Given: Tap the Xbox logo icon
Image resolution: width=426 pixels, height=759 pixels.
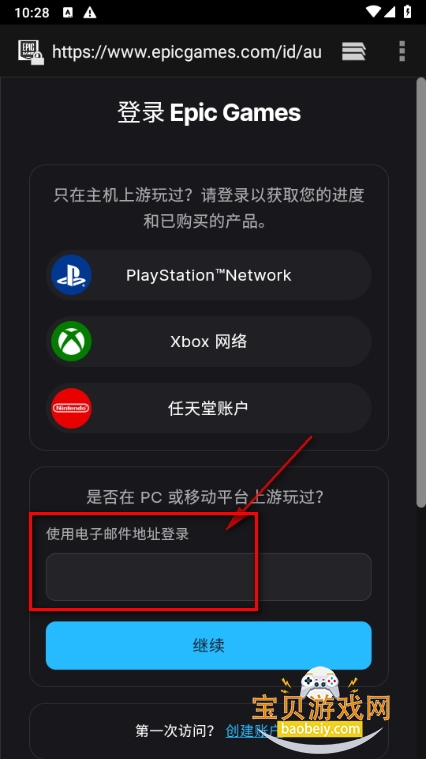Looking at the screenshot, I should click(x=71, y=341).
